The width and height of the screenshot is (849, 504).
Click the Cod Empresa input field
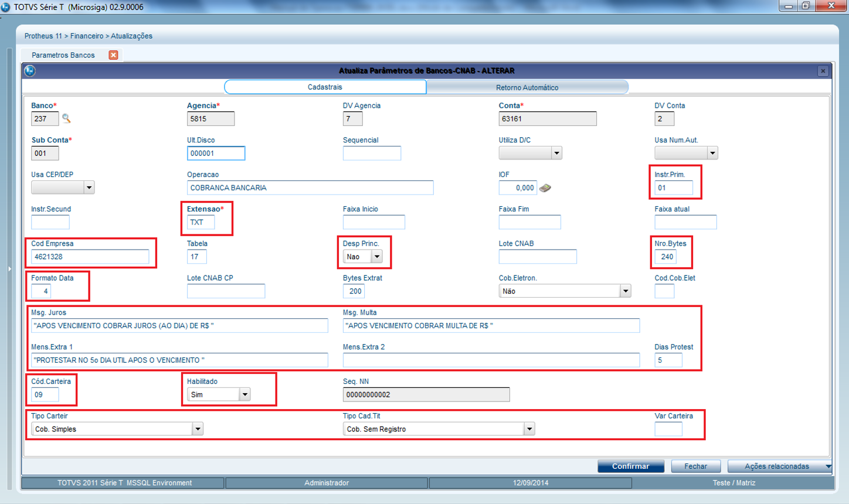pos(90,257)
